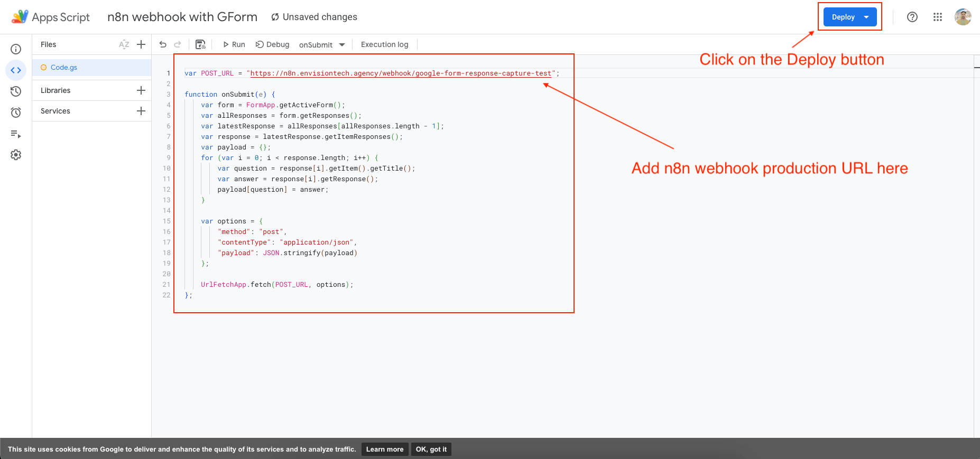Click the UrlFetchApp.fetch line
The width and height of the screenshot is (980, 459).
click(277, 285)
